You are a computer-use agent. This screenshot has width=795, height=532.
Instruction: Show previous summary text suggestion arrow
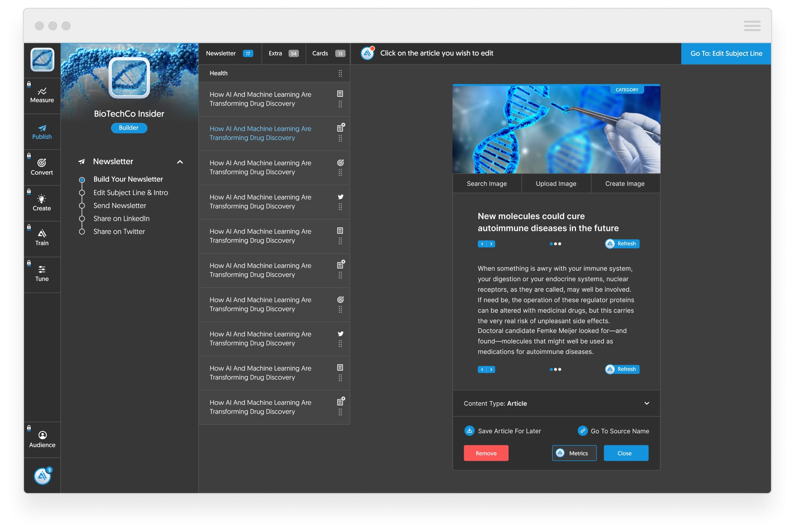482,370
